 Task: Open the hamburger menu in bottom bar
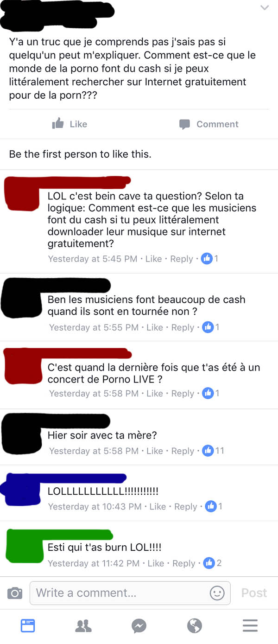pos(250,626)
